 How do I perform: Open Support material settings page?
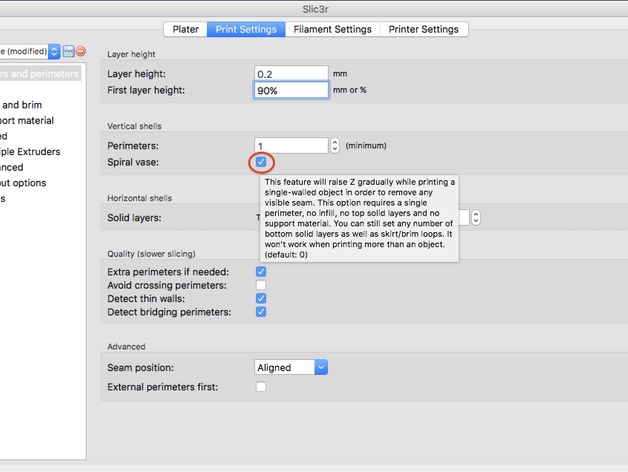(34, 120)
